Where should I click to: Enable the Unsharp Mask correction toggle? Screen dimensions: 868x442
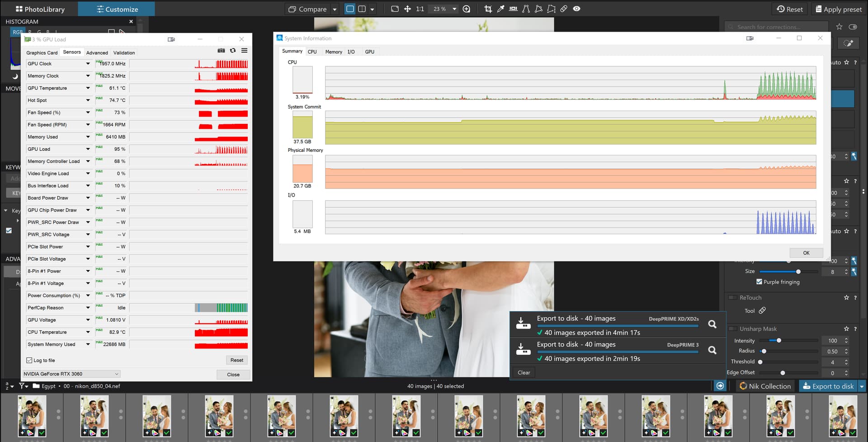(732, 329)
